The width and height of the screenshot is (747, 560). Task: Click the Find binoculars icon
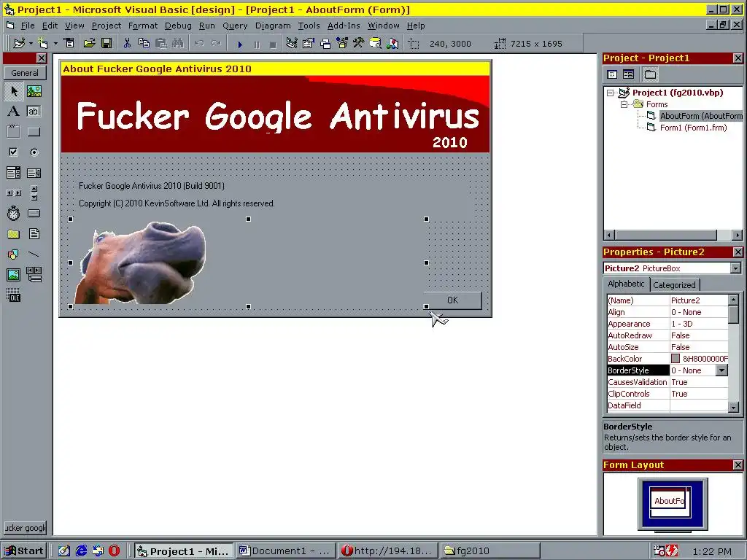coord(178,43)
